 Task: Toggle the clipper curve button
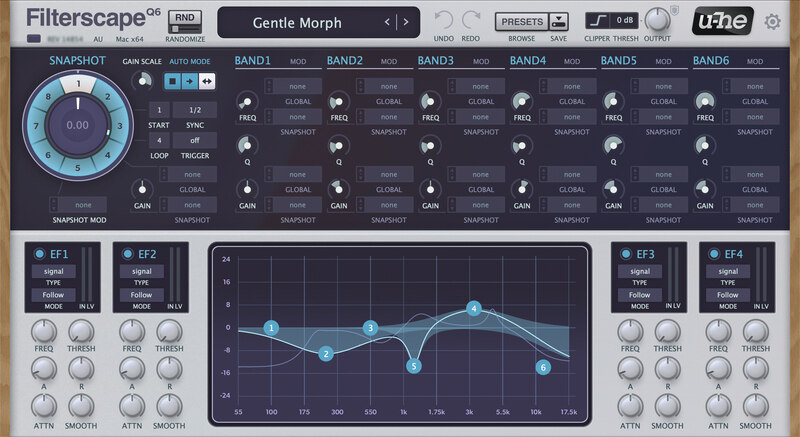[597, 20]
